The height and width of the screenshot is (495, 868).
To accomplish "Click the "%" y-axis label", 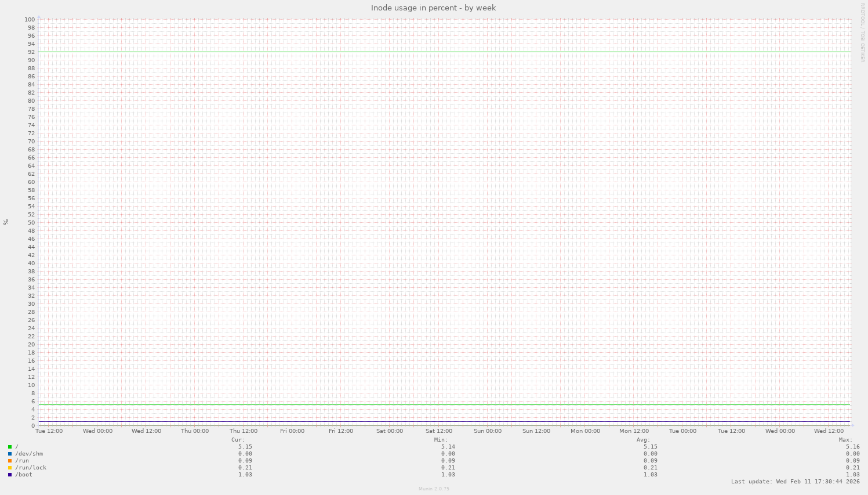I will click(5, 222).
